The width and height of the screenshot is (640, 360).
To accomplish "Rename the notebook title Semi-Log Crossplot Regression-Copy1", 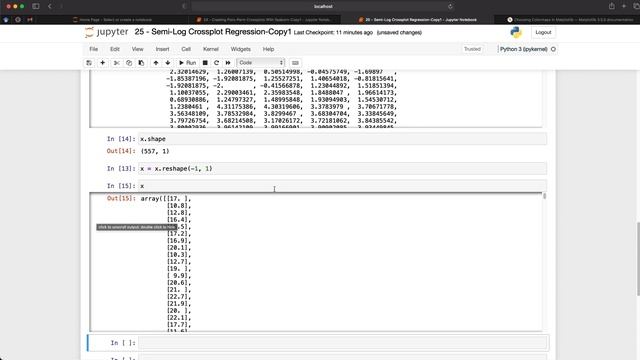I will click(213, 32).
